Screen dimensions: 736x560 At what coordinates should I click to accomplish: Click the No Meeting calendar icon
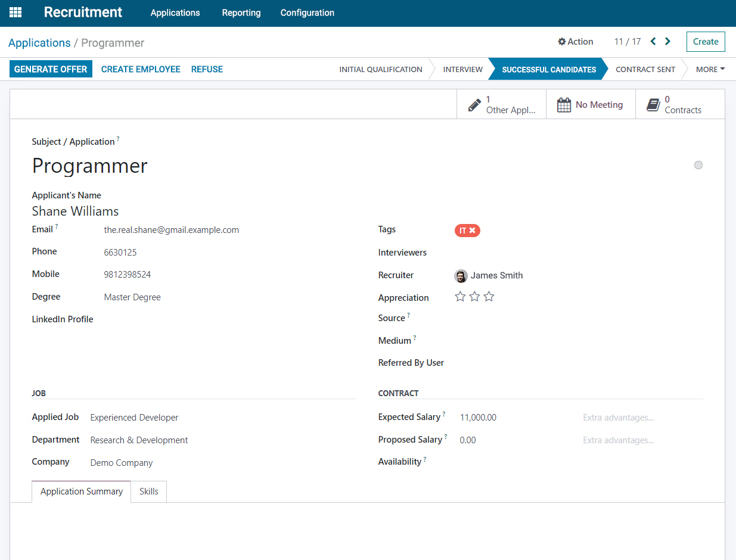(564, 104)
